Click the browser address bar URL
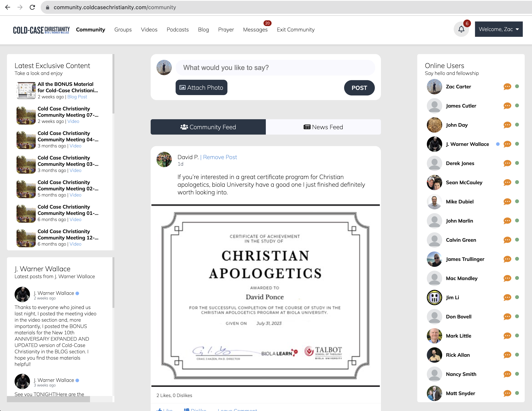The image size is (532, 411). pyautogui.click(x=115, y=7)
